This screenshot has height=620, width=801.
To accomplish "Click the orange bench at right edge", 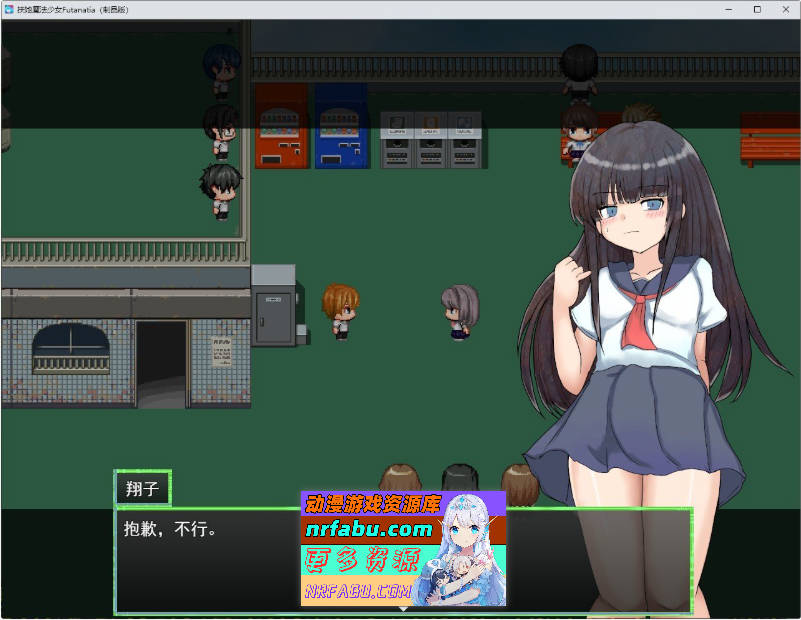I will point(769,139).
